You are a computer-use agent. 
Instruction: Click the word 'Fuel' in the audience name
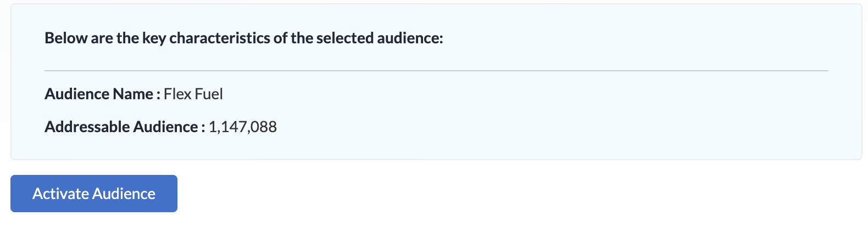click(209, 94)
